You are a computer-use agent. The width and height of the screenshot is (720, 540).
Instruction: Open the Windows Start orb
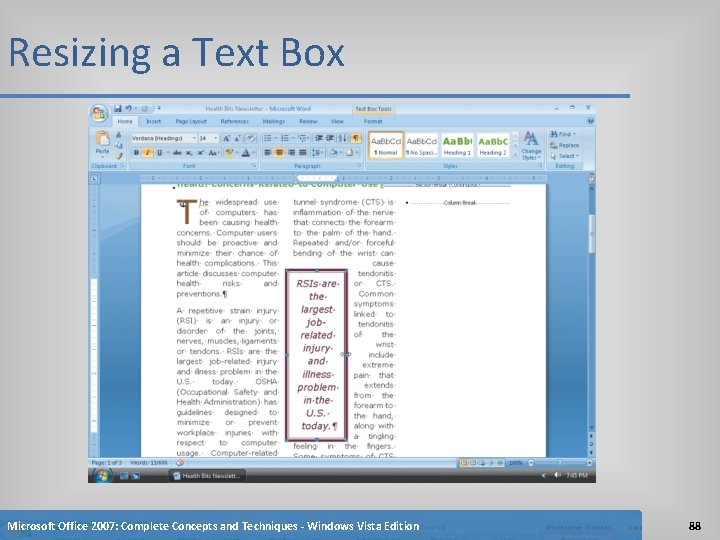101,475
